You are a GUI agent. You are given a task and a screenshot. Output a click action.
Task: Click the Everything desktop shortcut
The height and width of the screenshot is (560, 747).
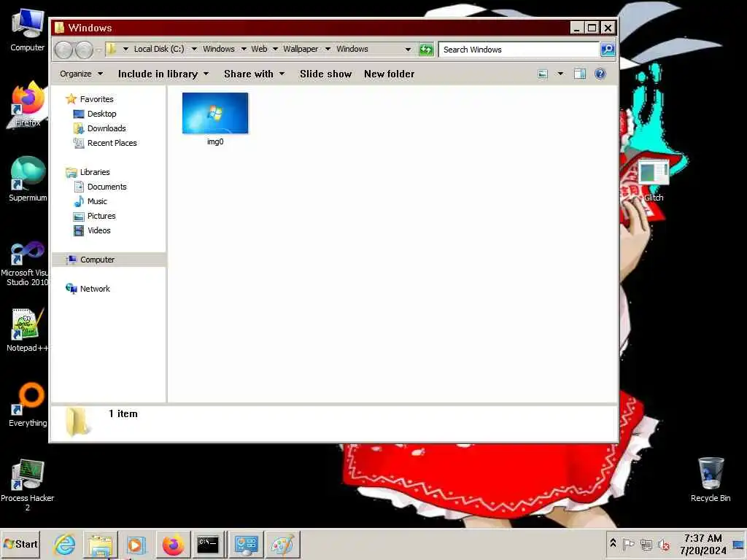coord(28,404)
